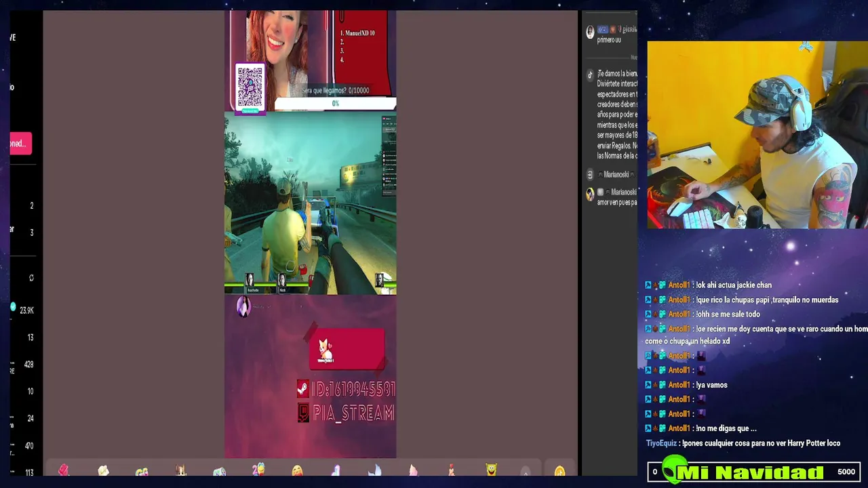Pick the yellow heart-face emoji gift
Viewport: 868px width, 488px height.
tap(298, 470)
